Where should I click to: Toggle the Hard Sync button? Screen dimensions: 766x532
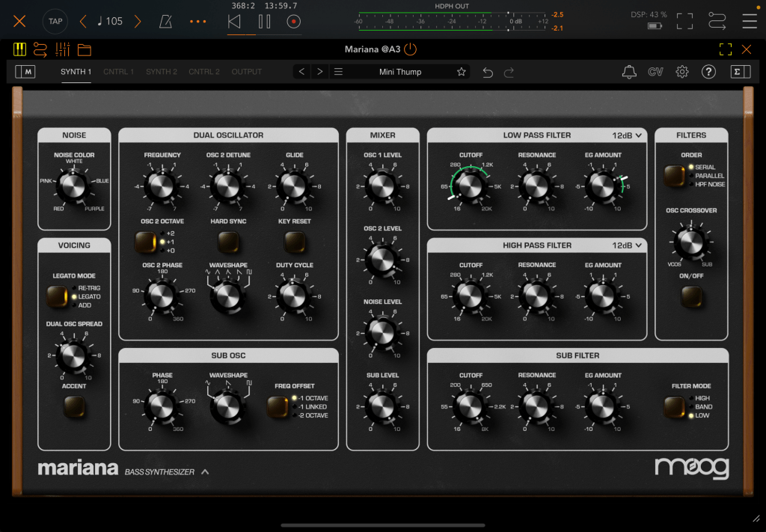click(227, 242)
